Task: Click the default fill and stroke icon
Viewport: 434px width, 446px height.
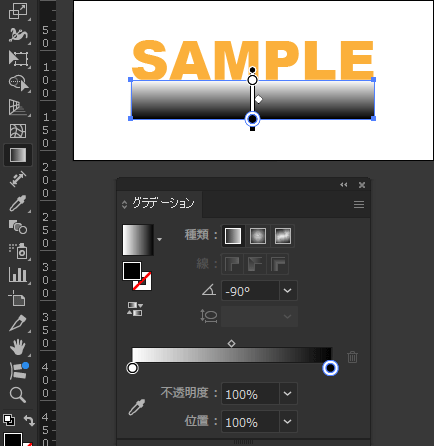Action: click(x=9, y=420)
